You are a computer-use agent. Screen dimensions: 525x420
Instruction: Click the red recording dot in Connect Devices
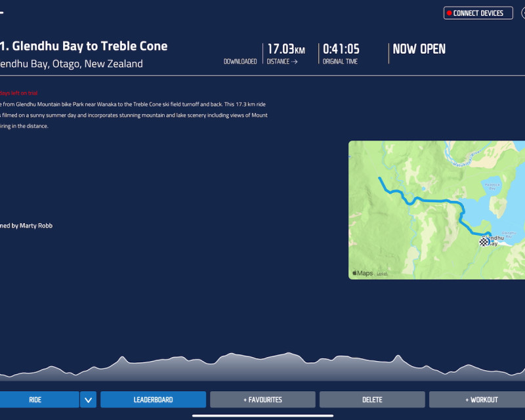pyautogui.click(x=449, y=13)
